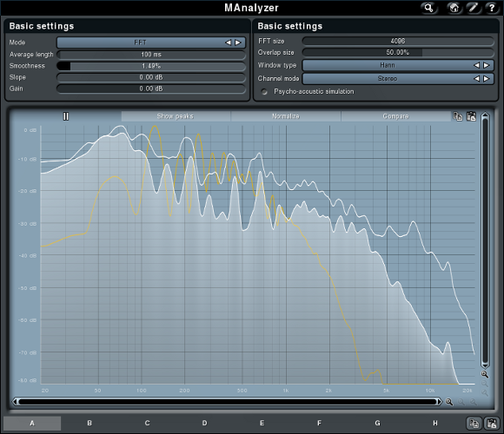Screen dimensions: 504x434
Task: Adjust the Smoothness slider
Action: pyautogui.click(x=151, y=66)
